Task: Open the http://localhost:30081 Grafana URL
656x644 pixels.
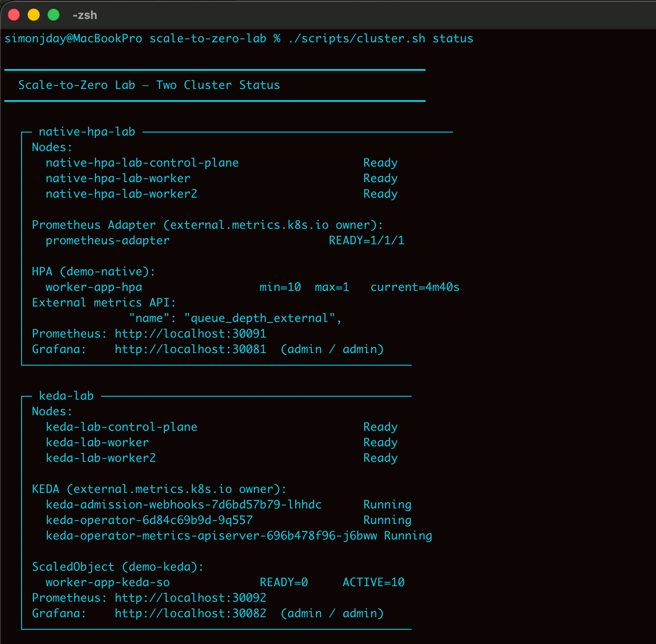Action: [x=191, y=349]
